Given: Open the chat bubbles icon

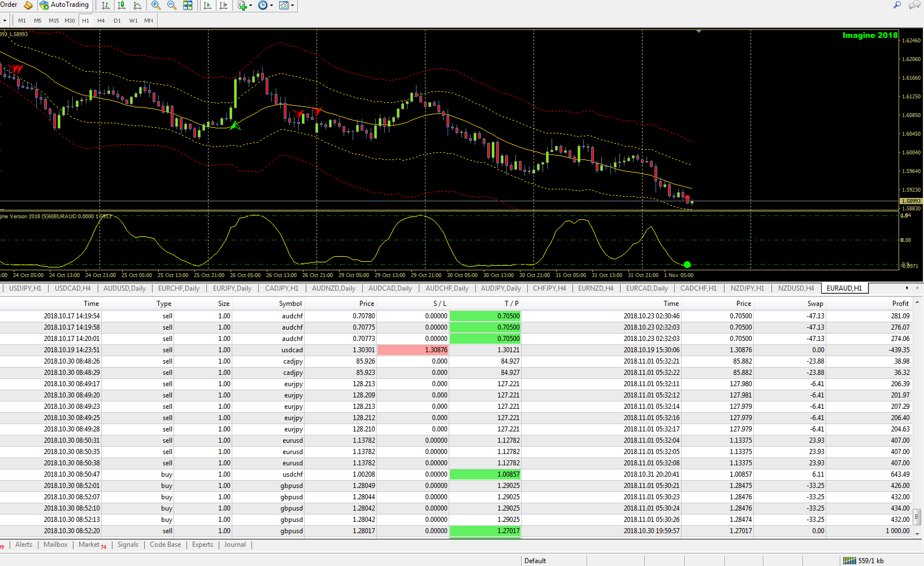Looking at the screenshot, I should (914, 5).
